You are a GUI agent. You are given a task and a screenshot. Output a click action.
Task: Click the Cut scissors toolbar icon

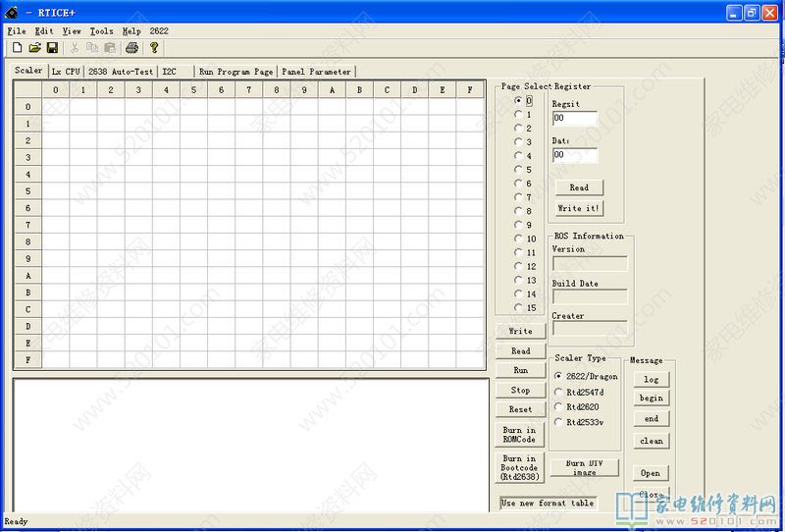point(75,47)
